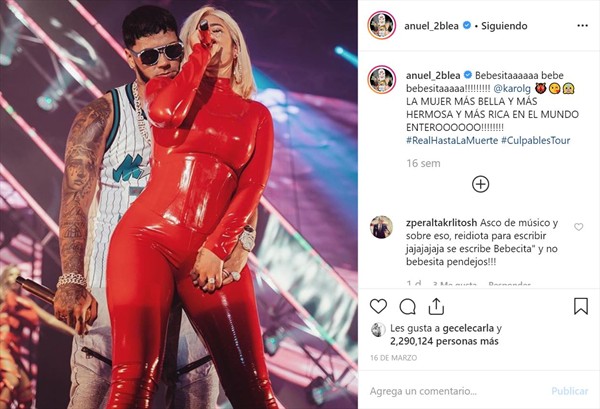The height and width of the screenshot is (409, 600).
Task: Open anuel_2blea profile picture in header
Action: pyautogui.click(x=382, y=25)
